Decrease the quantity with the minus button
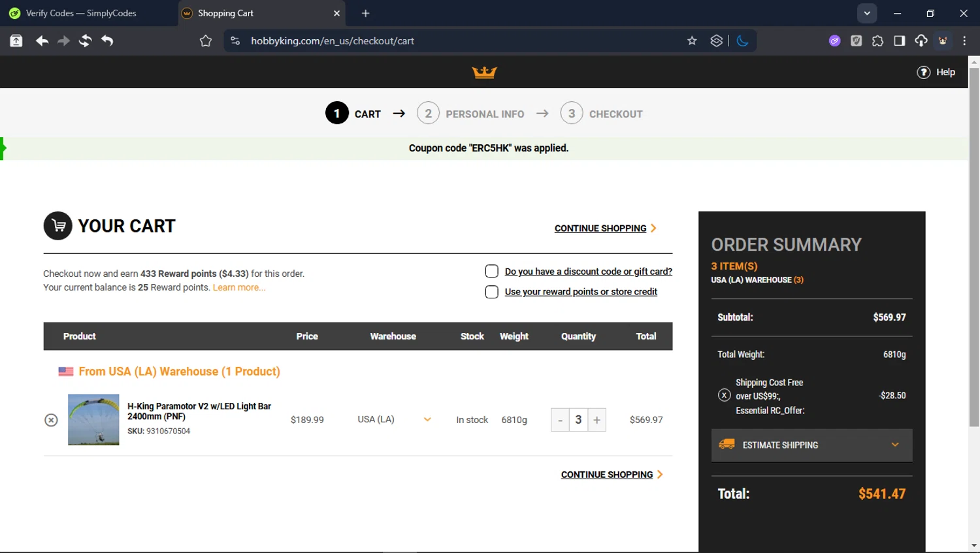This screenshot has width=980, height=553. pyautogui.click(x=560, y=420)
